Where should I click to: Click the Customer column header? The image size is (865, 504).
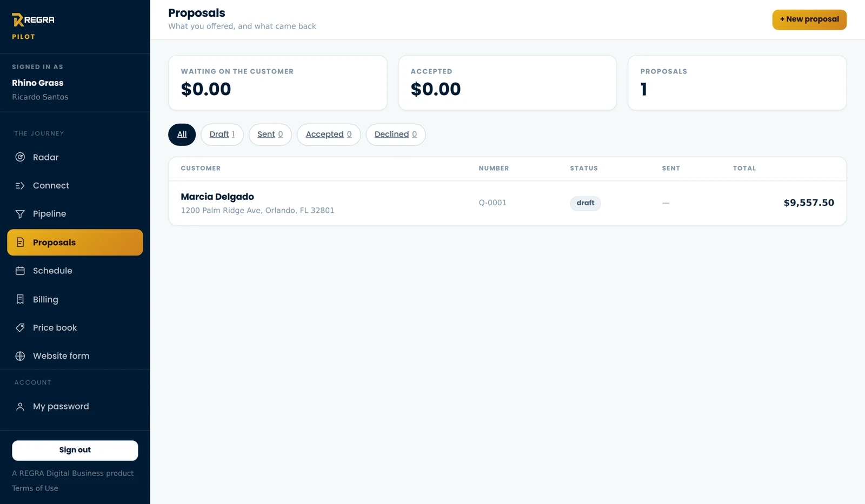[x=201, y=169]
